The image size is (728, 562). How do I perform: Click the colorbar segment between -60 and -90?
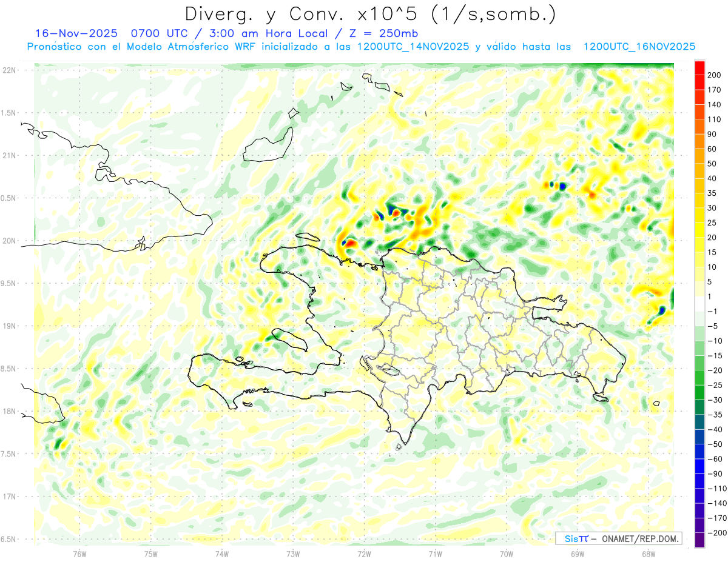pos(699,467)
